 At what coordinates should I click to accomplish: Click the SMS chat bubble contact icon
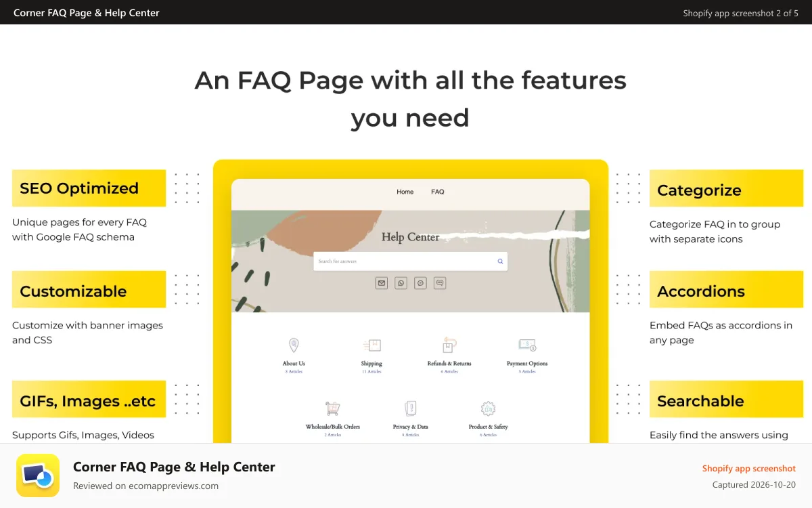tap(440, 283)
